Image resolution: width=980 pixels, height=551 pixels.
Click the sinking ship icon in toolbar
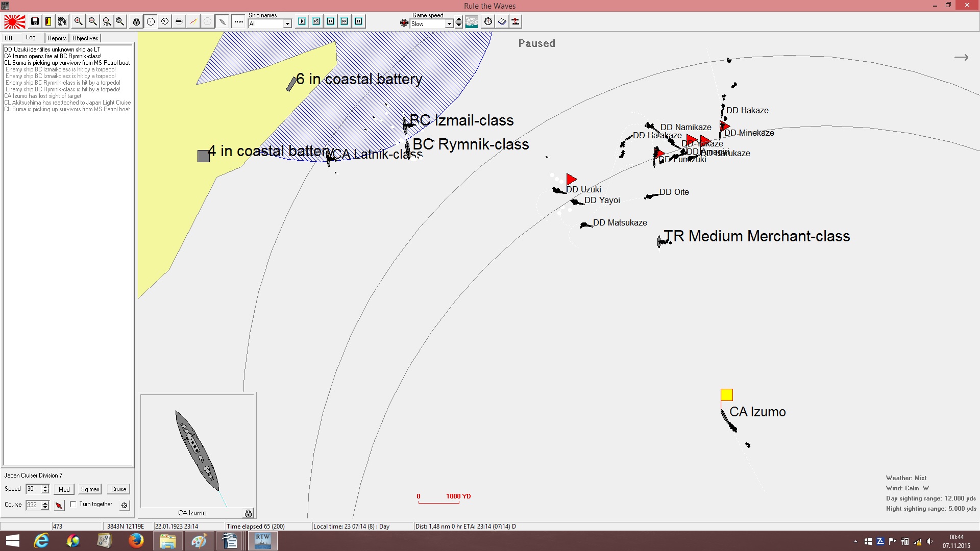click(516, 21)
